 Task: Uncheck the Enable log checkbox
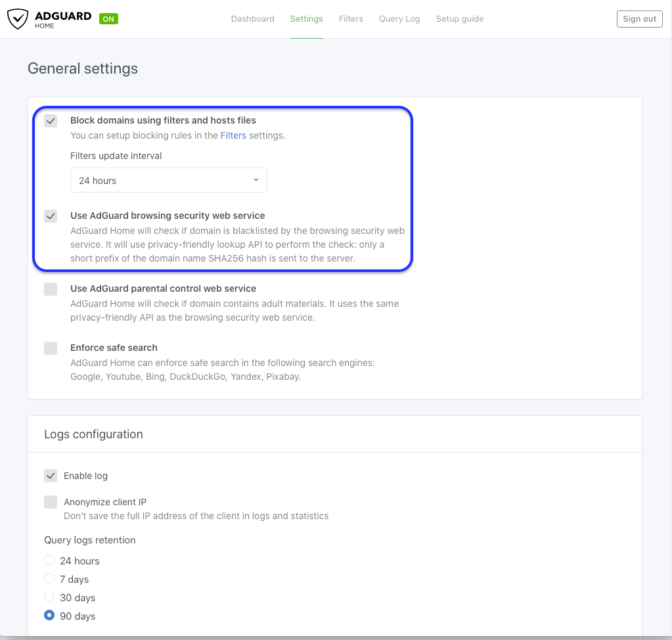[51, 476]
